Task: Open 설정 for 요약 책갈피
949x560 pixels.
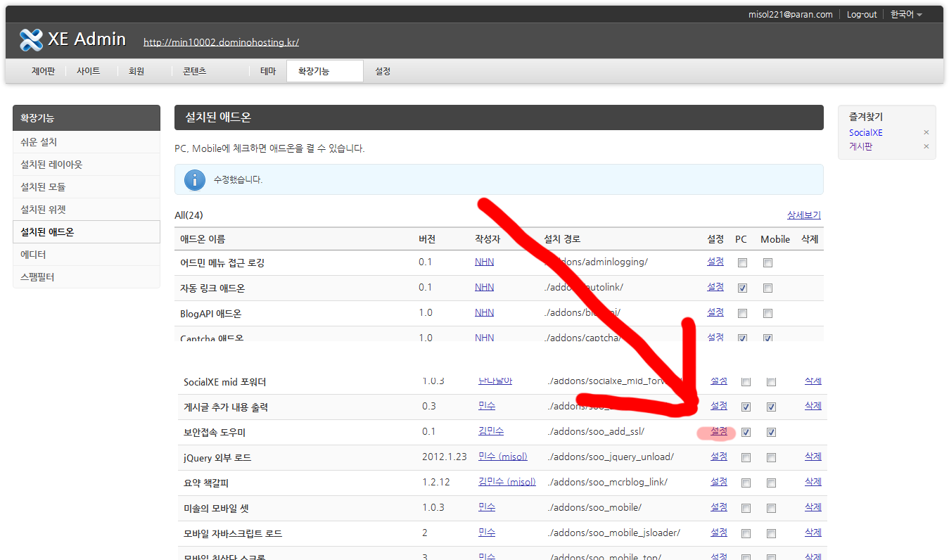Action: tap(719, 482)
